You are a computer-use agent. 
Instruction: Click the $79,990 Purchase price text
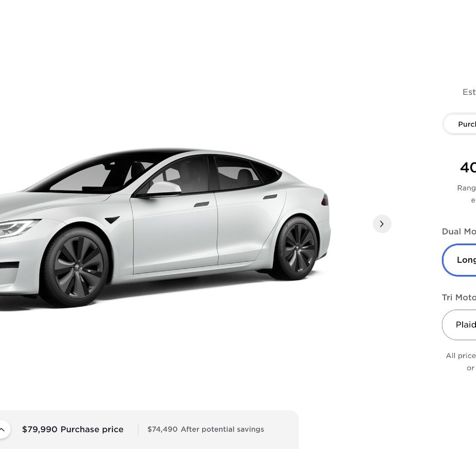coord(73,429)
